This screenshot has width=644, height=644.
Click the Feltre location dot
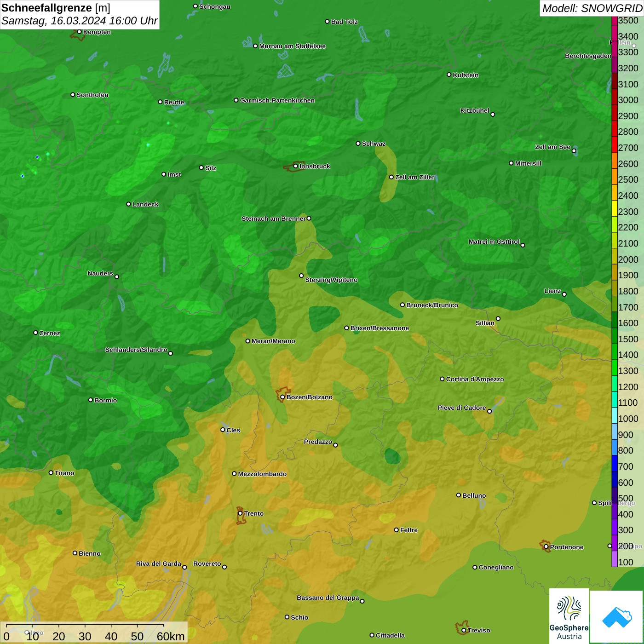[396, 530]
